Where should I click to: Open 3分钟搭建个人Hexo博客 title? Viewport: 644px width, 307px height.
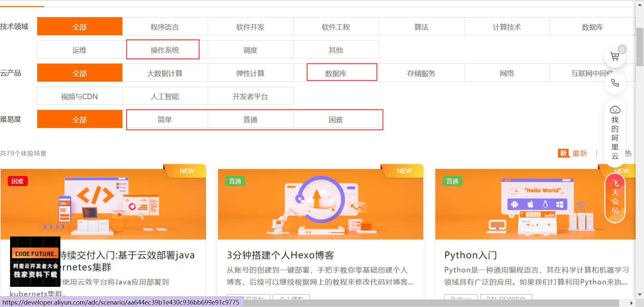click(280, 255)
